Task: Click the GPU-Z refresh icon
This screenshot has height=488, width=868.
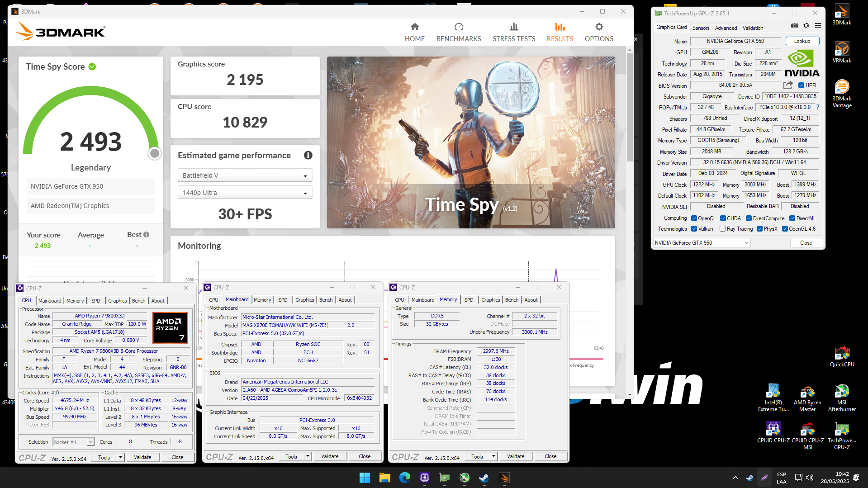Action: (806, 26)
